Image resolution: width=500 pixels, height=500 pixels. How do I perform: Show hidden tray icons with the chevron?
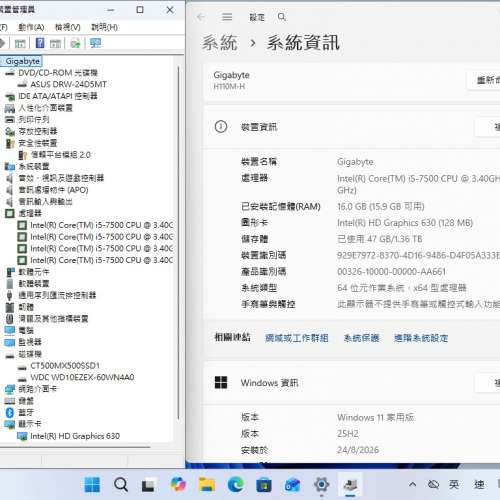pos(412,484)
